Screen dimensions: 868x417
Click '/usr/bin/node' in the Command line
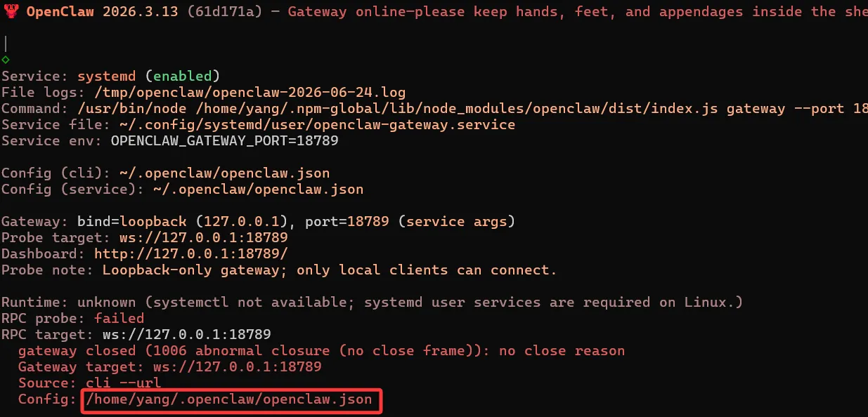click(132, 109)
